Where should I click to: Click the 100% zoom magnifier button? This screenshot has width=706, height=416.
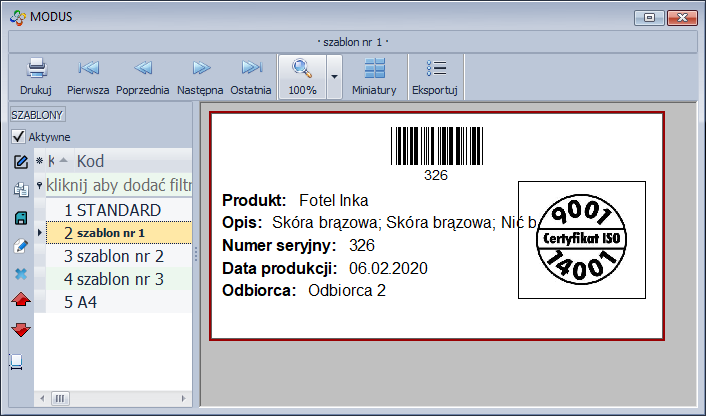(x=302, y=76)
